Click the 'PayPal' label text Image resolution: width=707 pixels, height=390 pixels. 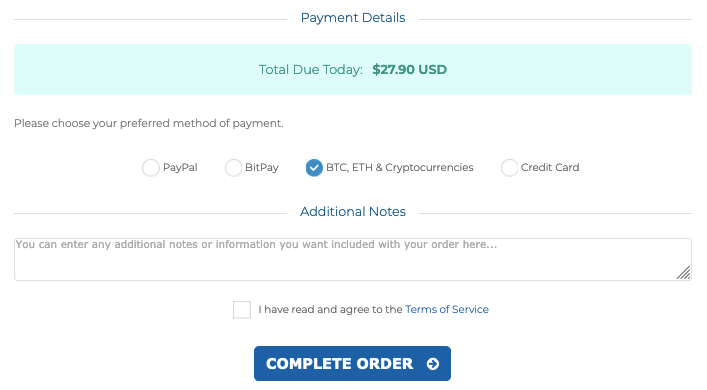(180, 167)
